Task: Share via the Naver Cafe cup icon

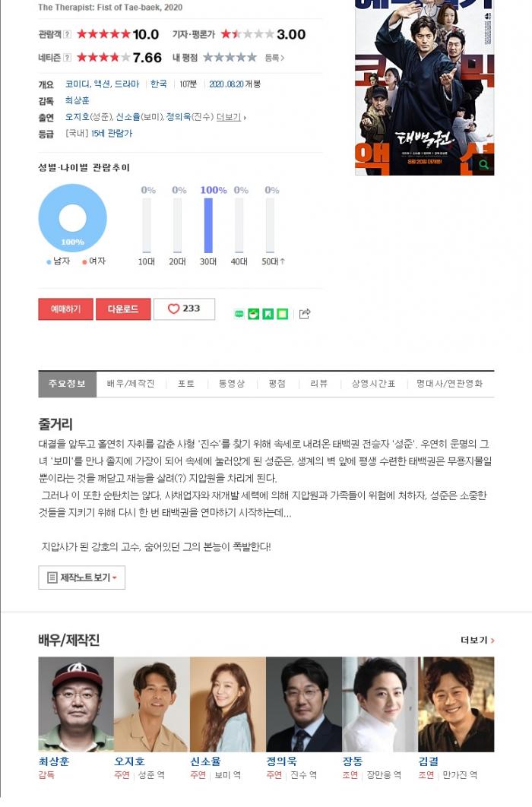Action: click(x=254, y=313)
